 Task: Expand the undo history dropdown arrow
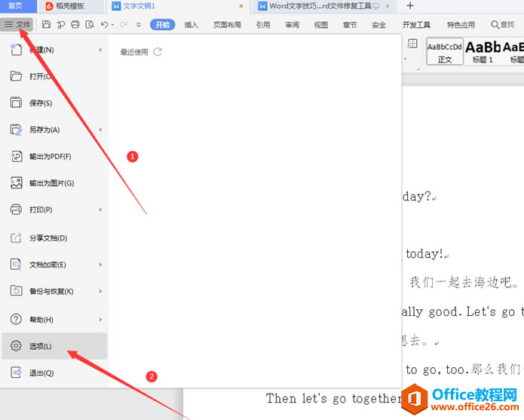[112, 25]
